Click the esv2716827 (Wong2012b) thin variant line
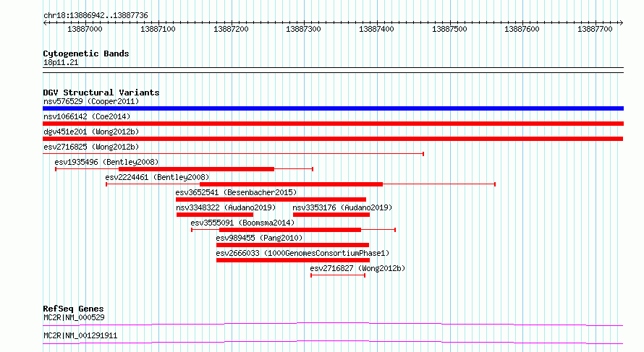The width and height of the screenshot is (644, 352). coord(338,275)
